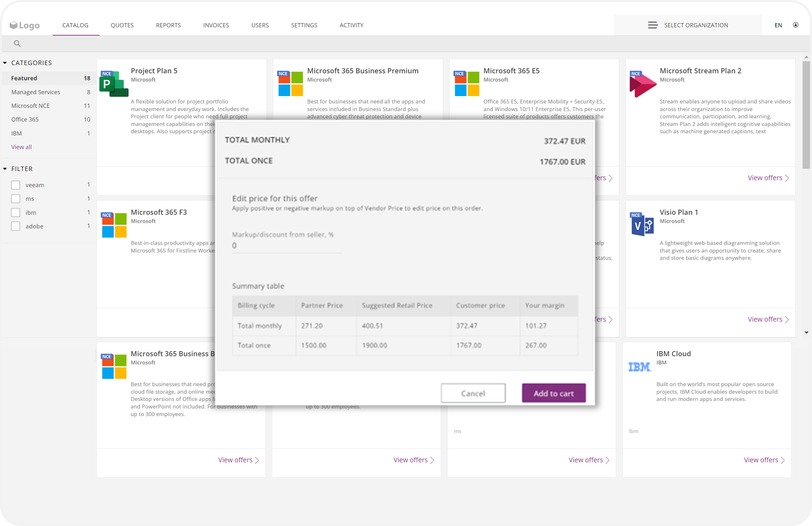Select the Managed Services category
The height and width of the screenshot is (526, 812).
49,92
